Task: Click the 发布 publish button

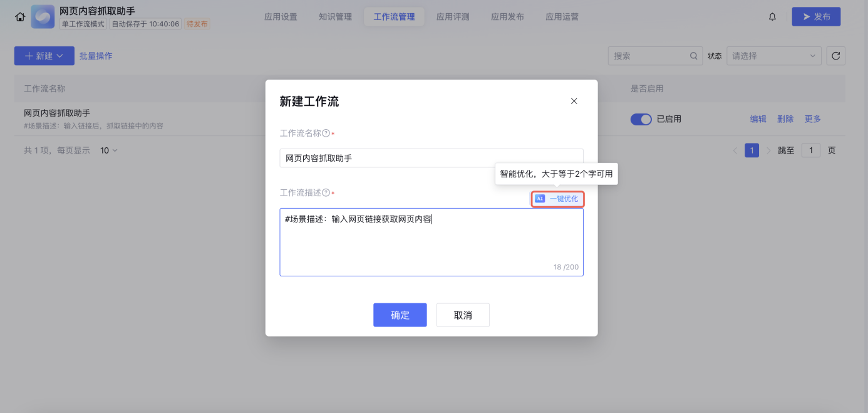Action: coord(815,17)
